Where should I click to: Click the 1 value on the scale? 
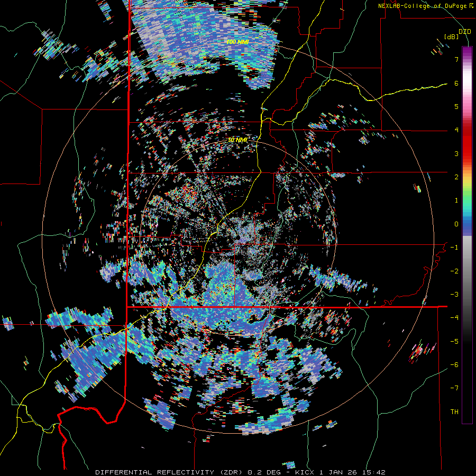coord(456,200)
